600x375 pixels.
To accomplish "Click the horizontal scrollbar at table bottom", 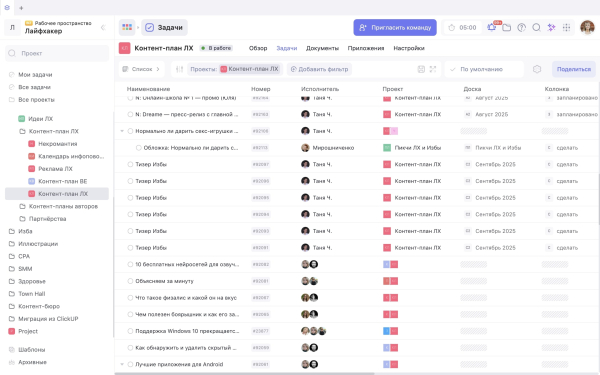I will 245,373.
